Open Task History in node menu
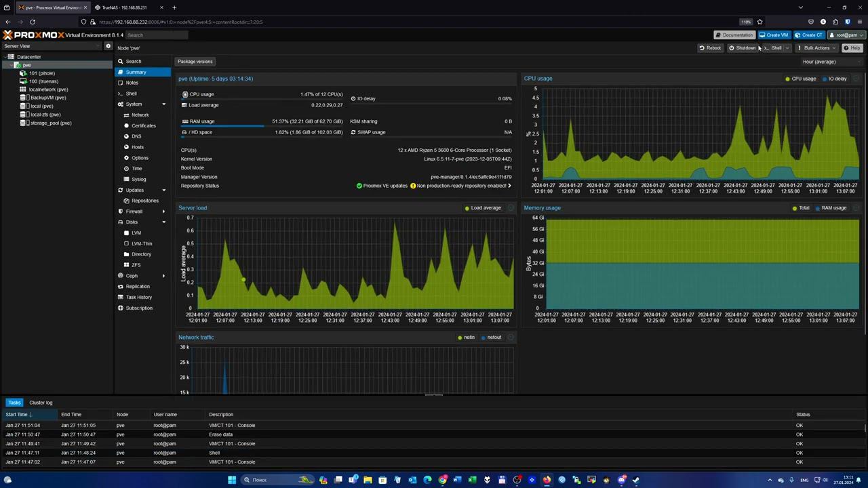Image resolution: width=868 pixels, height=488 pixels. (x=138, y=298)
